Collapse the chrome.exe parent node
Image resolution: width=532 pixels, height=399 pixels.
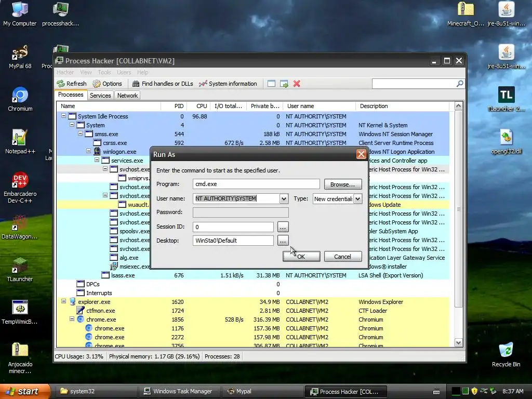pos(72,318)
